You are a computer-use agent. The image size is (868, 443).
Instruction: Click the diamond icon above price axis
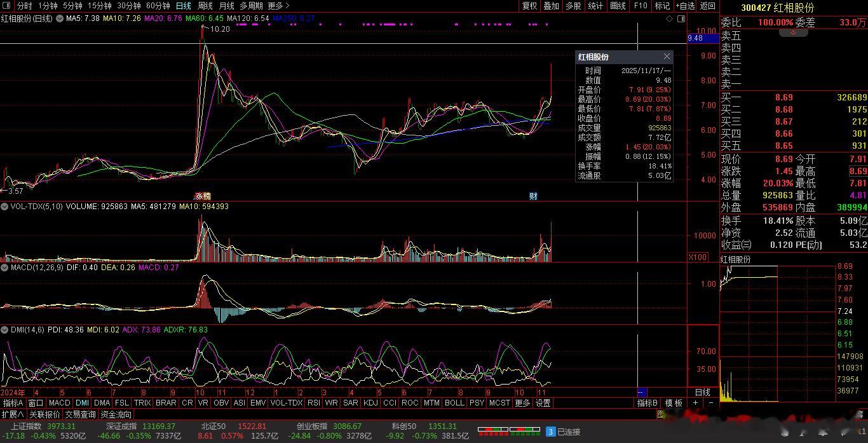coord(670,19)
